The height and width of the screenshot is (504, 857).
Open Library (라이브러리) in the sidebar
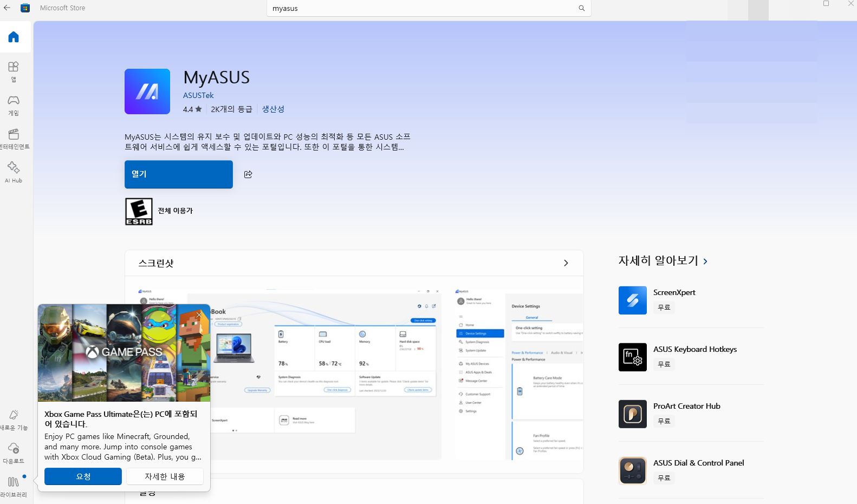14,487
